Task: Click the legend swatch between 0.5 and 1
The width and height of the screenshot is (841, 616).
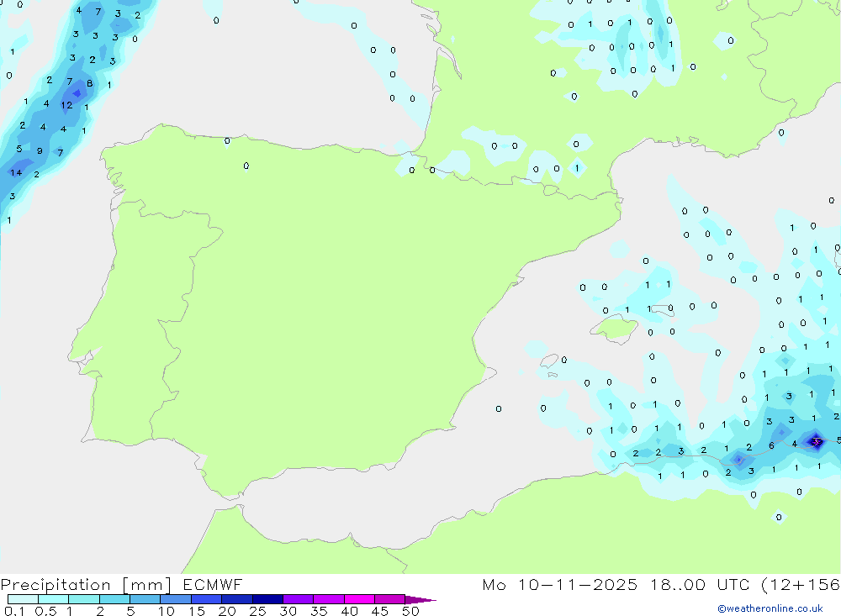Action: (54, 599)
